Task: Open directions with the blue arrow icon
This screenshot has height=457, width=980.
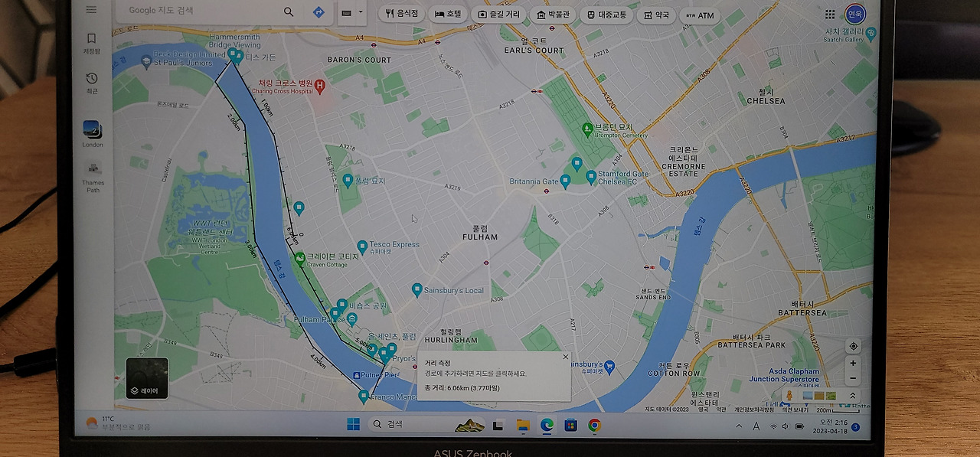Action: [x=318, y=12]
